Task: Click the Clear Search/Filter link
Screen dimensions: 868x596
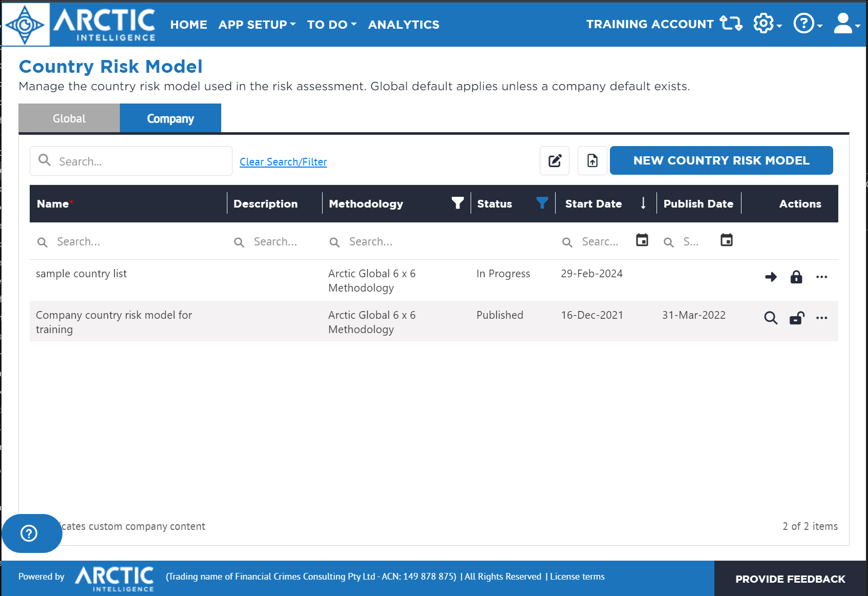Action: (x=283, y=162)
